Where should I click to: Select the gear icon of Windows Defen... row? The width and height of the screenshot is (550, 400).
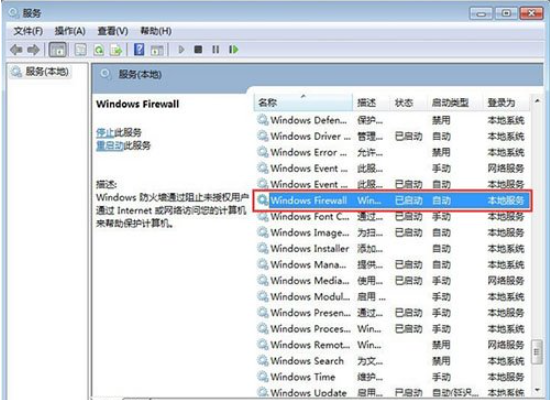[x=263, y=120]
